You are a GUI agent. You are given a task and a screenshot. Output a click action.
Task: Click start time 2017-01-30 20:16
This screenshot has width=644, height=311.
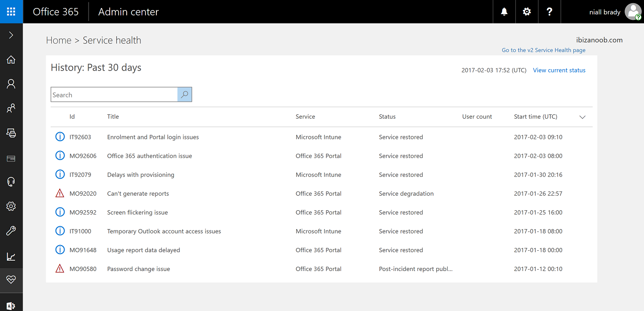coord(538,175)
